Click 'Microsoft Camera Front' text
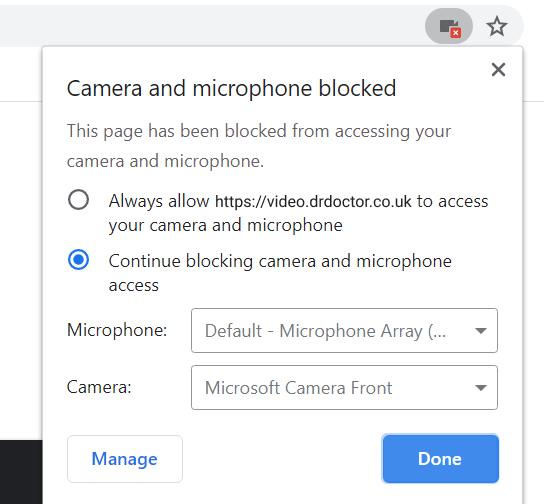 click(x=298, y=388)
